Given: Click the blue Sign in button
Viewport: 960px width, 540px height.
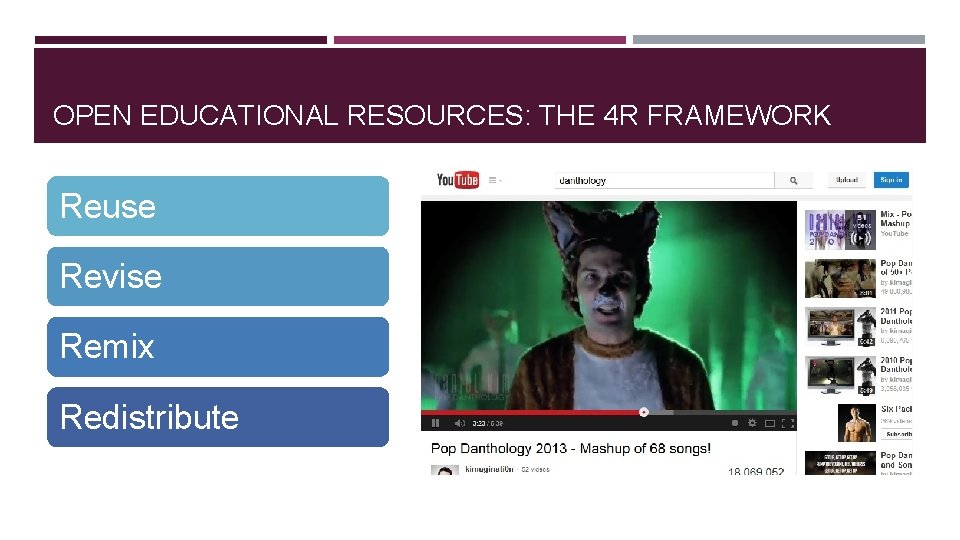Looking at the screenshot, I should (x=891, y=180).
